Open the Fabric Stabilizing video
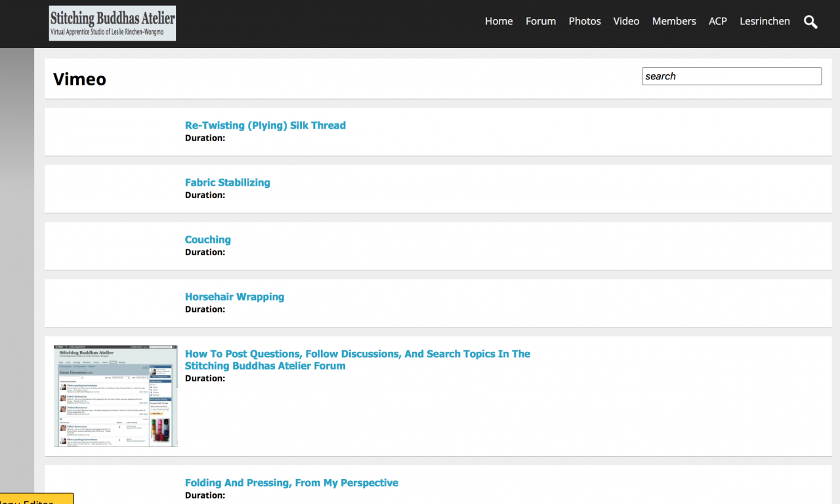Image resolution: width=840 pixels, height=504 pixels. click(x=227, y=182)
